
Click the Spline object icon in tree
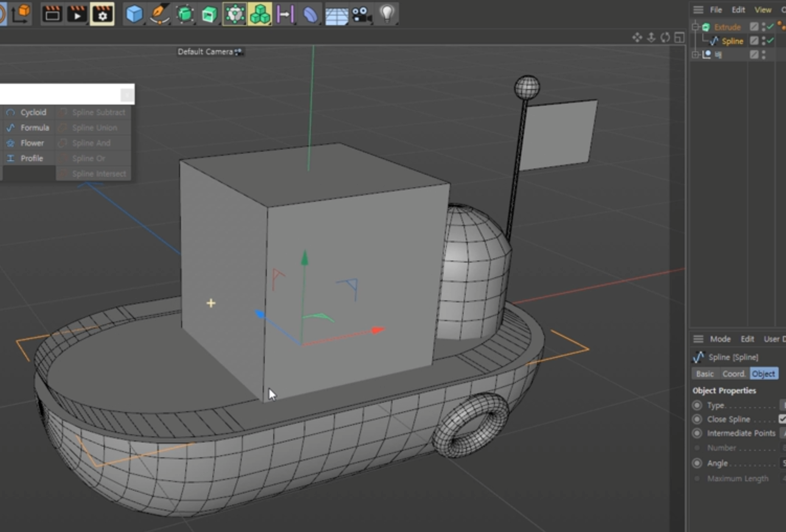click(714, 41)
